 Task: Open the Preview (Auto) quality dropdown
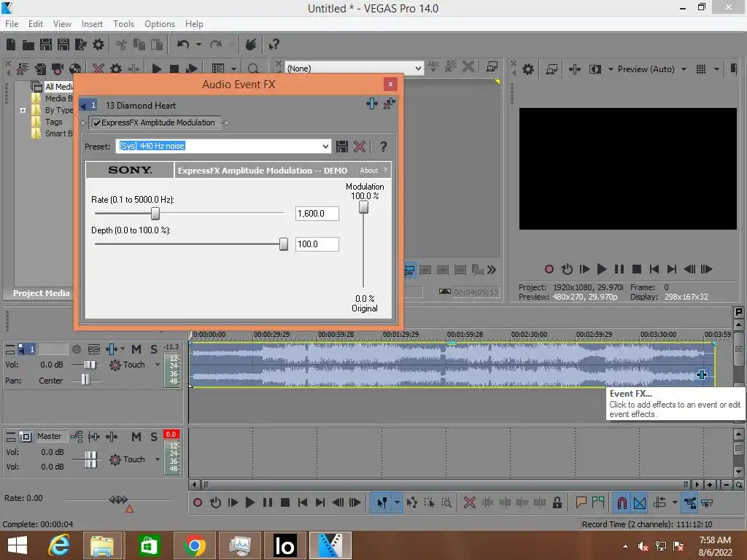click(x=684, y=69)
